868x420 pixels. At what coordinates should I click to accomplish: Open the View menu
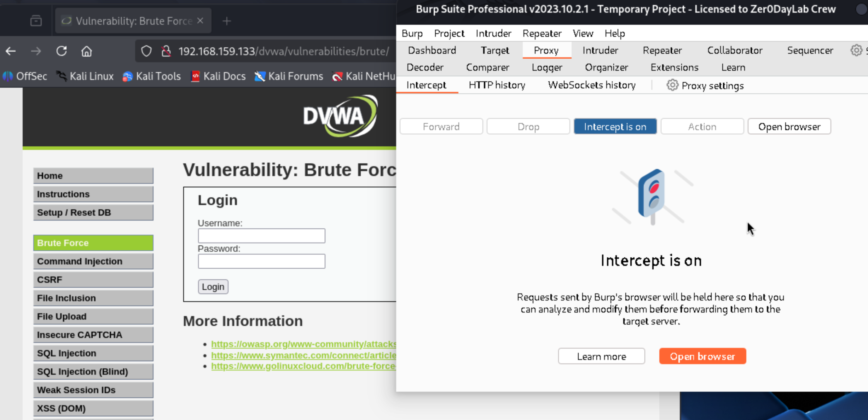pos(583,33)
